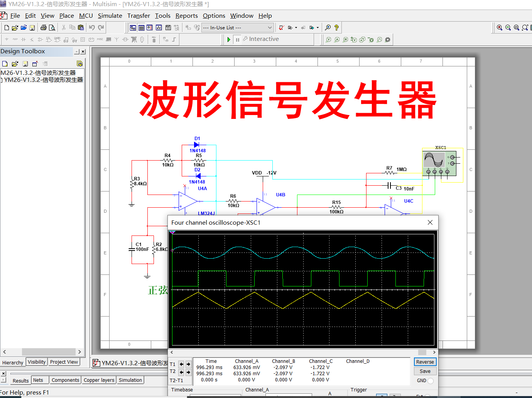This screenshot has width=532, height=398.
Task: Select the Run simulation green arrow
Action: click(x=229, y=39)
